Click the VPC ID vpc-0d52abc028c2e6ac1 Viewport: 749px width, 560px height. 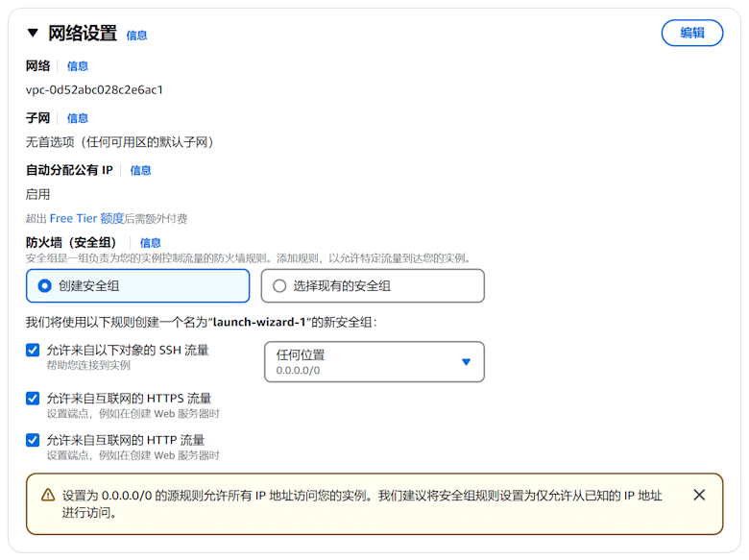94,90
